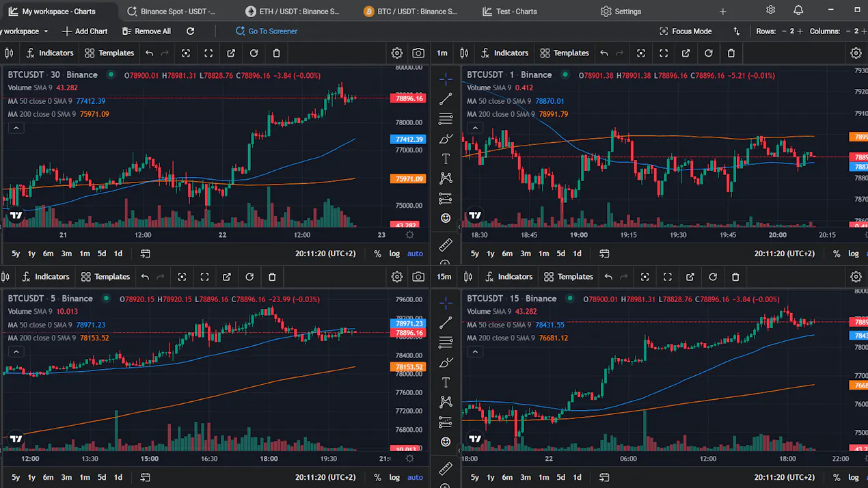Open 1m interval dropdown on BTCUSDT 1
Viewport: 868px width, 488px height.
pos(442,53)
